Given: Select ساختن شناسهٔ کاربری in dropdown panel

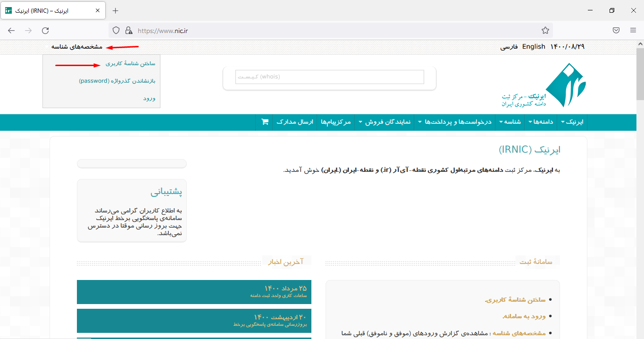Looking at the screenshot, I should click(130, 63).
